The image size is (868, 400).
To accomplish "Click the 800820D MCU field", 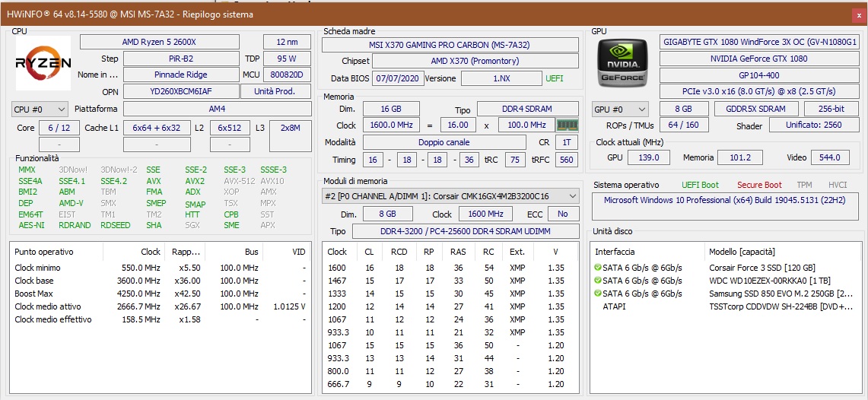I will [x=288, y=74].
